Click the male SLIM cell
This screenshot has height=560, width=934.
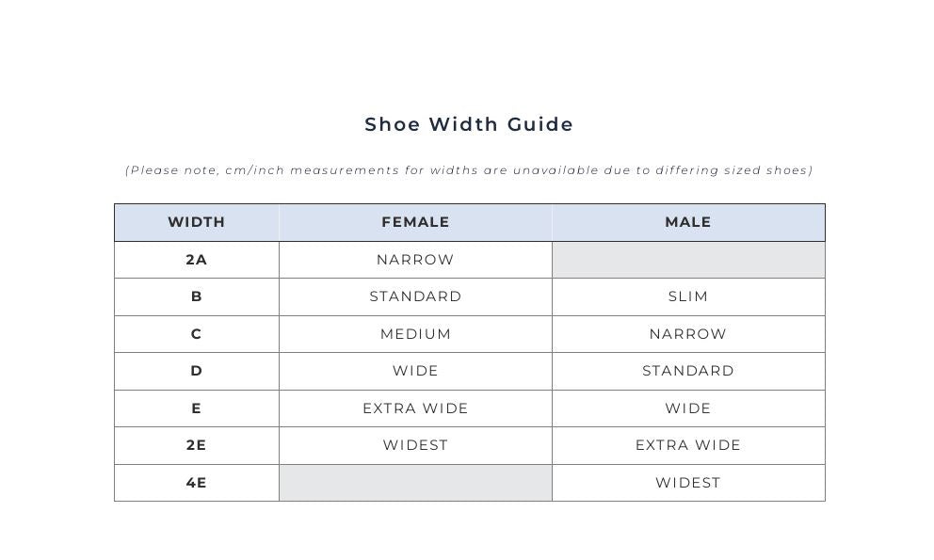(688, 296)
